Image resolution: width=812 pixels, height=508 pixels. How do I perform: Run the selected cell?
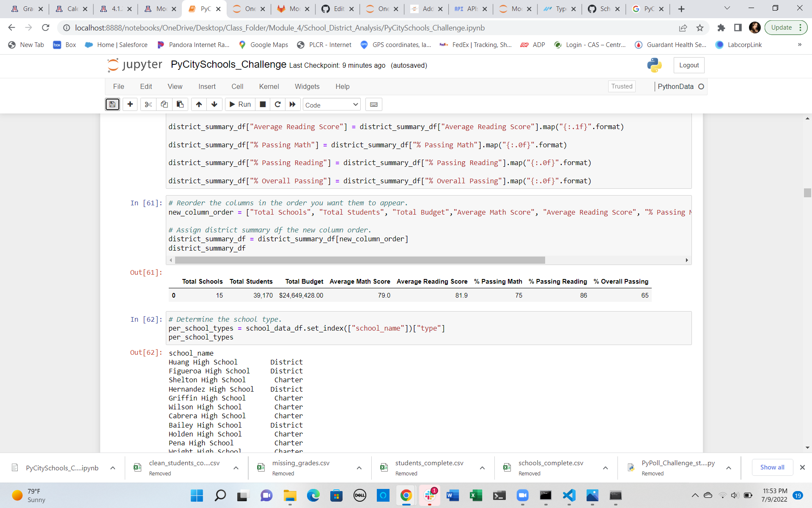point(240,104)
